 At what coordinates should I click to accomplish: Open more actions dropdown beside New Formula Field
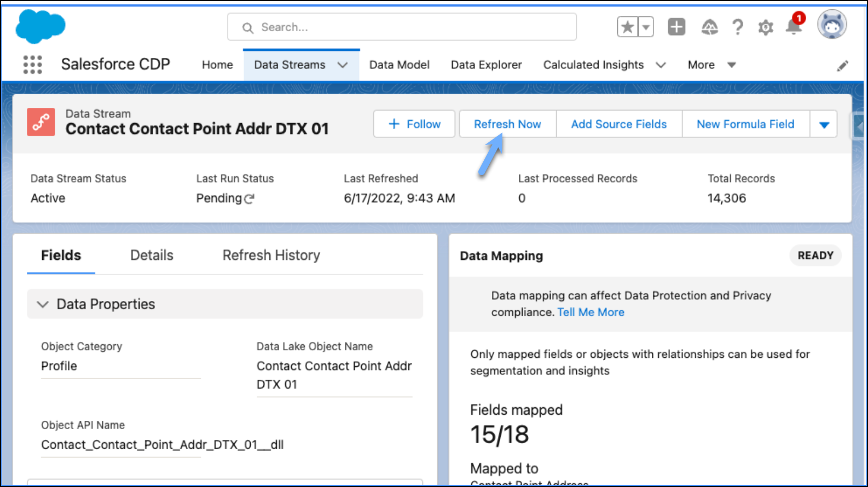pos(824,124)
